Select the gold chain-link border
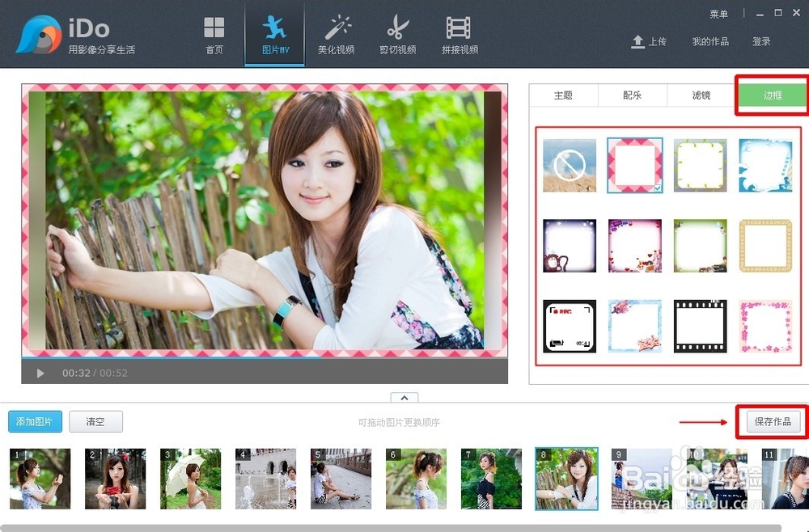Viewport: 809px width, 532px height. 765,246
